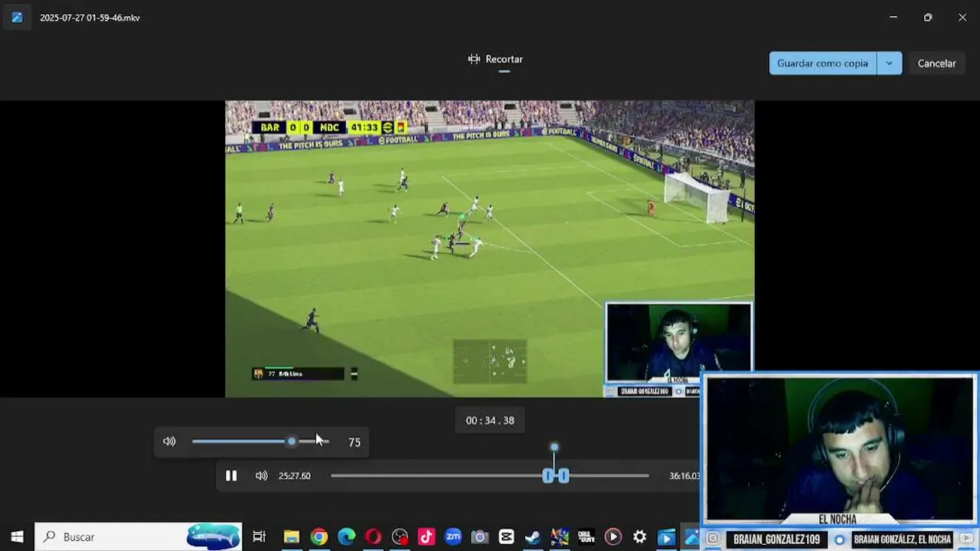Click speaker icon in volume popup
The width and height of the screenshot is (980, 551).
coord(169,442)
